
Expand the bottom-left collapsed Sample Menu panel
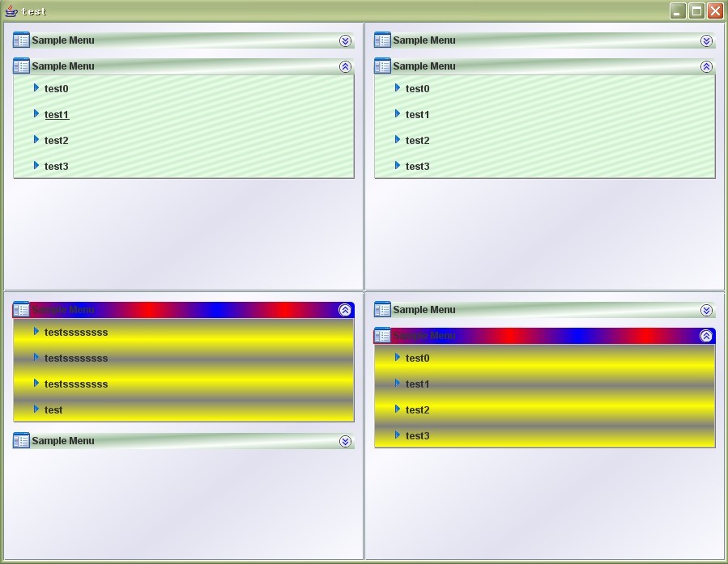[344, 440]
